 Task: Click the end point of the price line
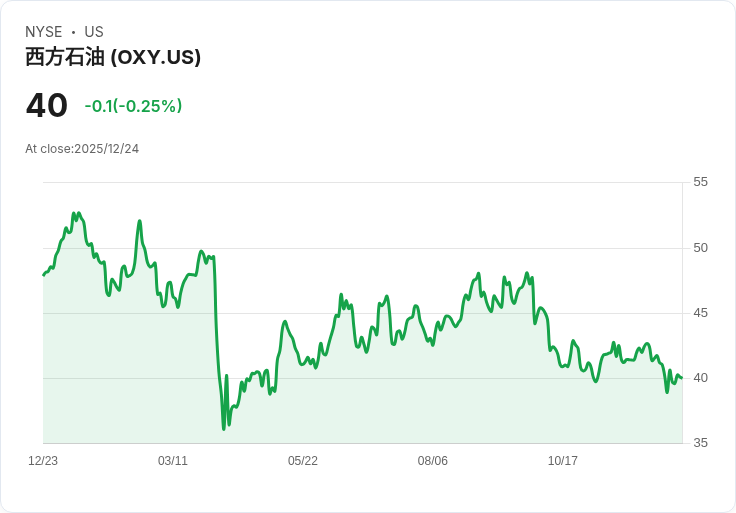[681, 378]
